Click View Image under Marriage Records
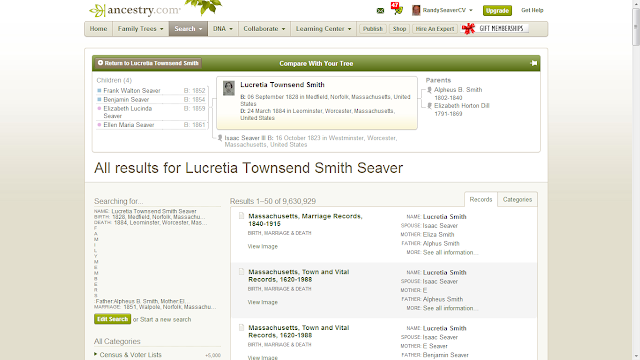This screenshot has width=640, height=360. coord(262,247)
